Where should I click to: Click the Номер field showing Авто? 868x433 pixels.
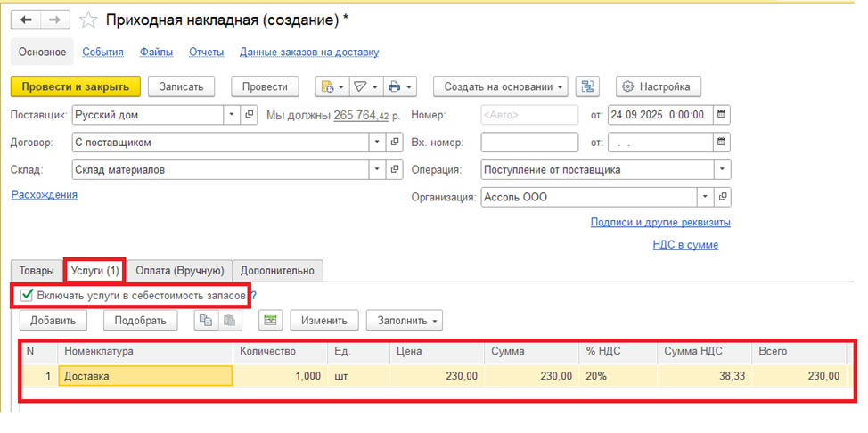coord(529,115)
